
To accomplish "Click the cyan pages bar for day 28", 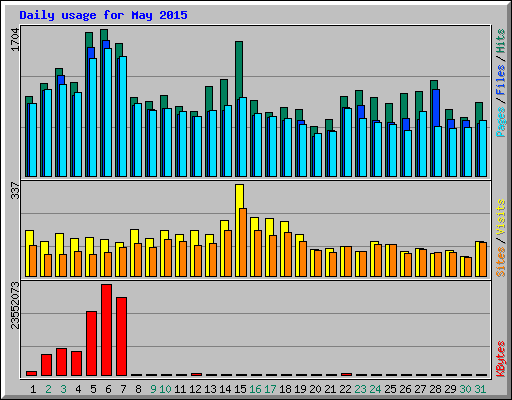I will click(x=438, y=151).
